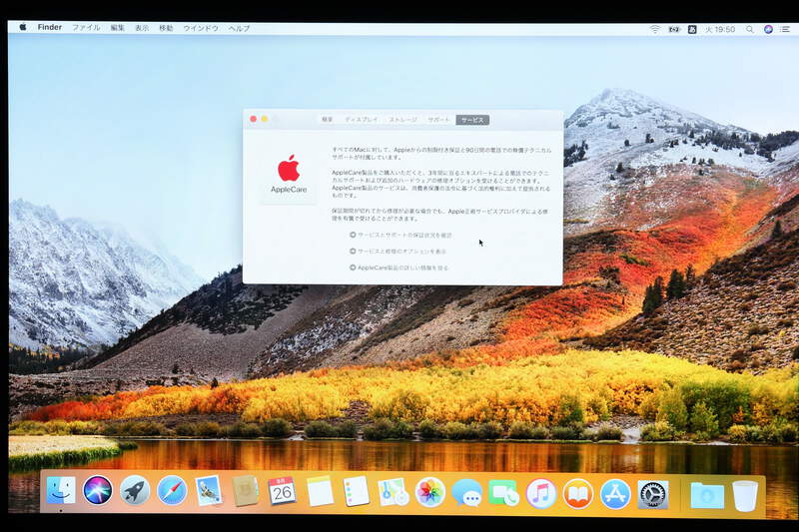The width and height of the screenshot is (799, 532).
Task: Open Maps app in Dock
Action: click(393, 492)
